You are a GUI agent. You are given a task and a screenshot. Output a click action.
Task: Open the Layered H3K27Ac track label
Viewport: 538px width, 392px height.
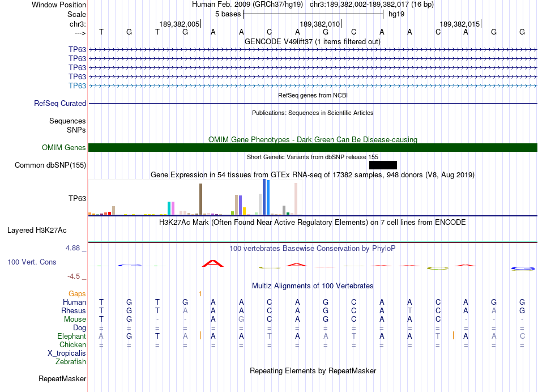pyautogui.click(x=37, y=231)
